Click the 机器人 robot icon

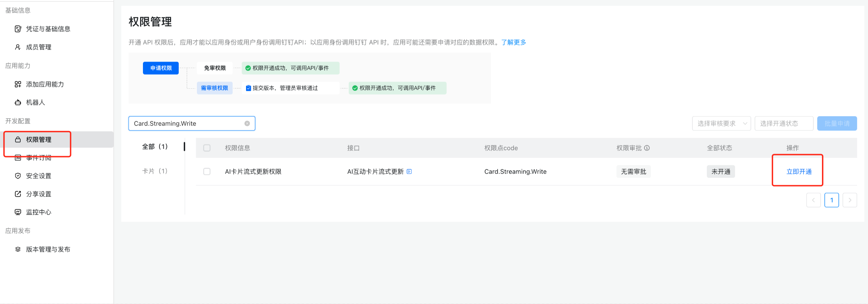click(x=18, y=102)
